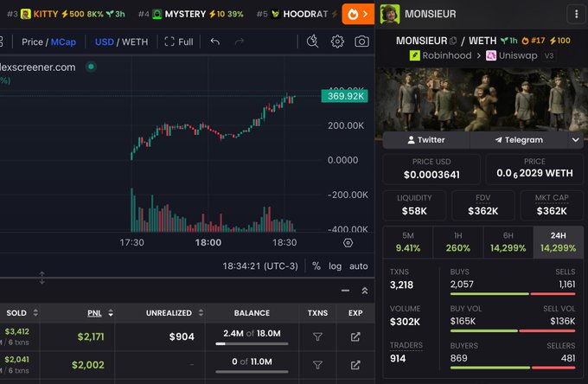Viewport: 588px width, 384px height.
Task: Click the panel resize handle arrows icon
Action: 42,278
